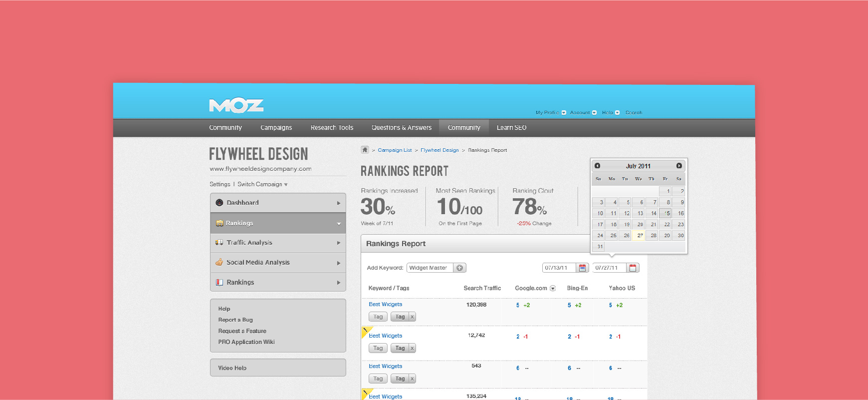The height and width of the screenshot is (400, 868).
Task: Open Questions & Answers nav item
Action: [x=402, y=128]
